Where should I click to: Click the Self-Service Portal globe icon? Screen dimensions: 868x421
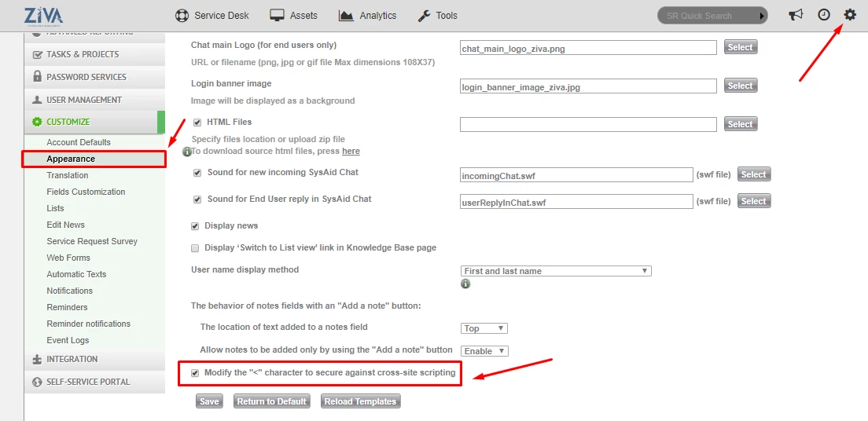click(x=37, y=383)
